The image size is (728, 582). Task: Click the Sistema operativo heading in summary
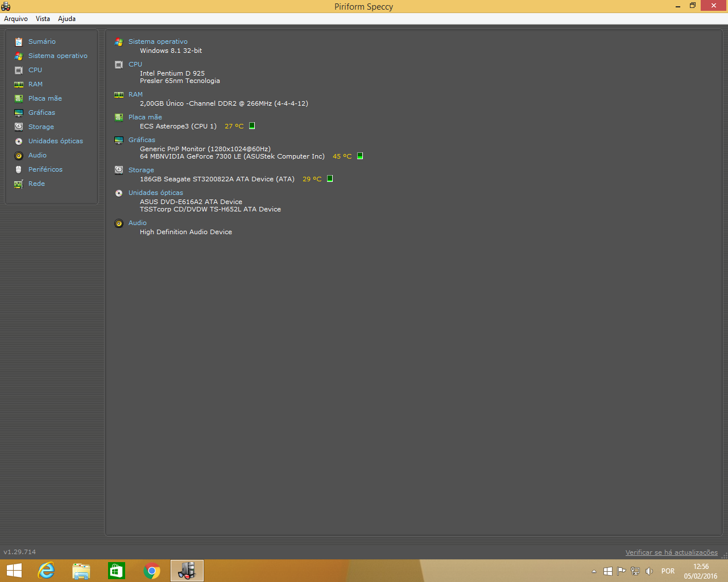(158, 41)
